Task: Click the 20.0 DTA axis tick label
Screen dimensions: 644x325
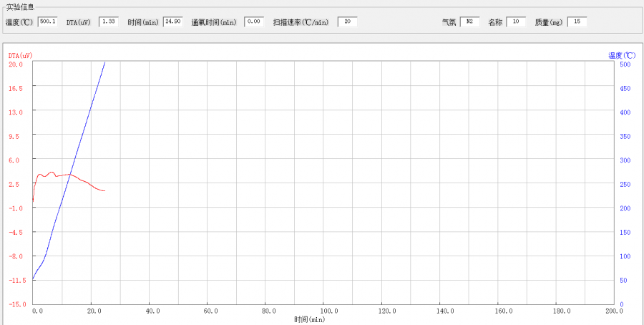Action: point(16,64)
